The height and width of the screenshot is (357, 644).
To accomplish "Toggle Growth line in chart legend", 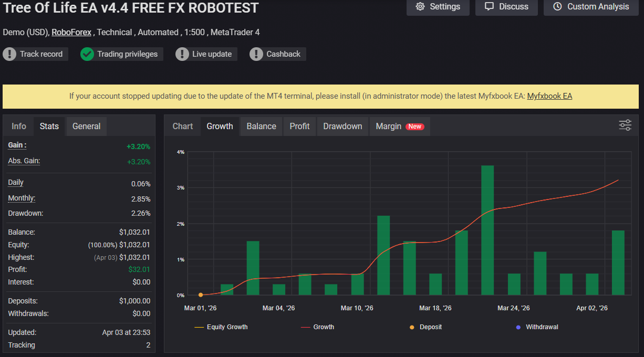I will [318, 327].
